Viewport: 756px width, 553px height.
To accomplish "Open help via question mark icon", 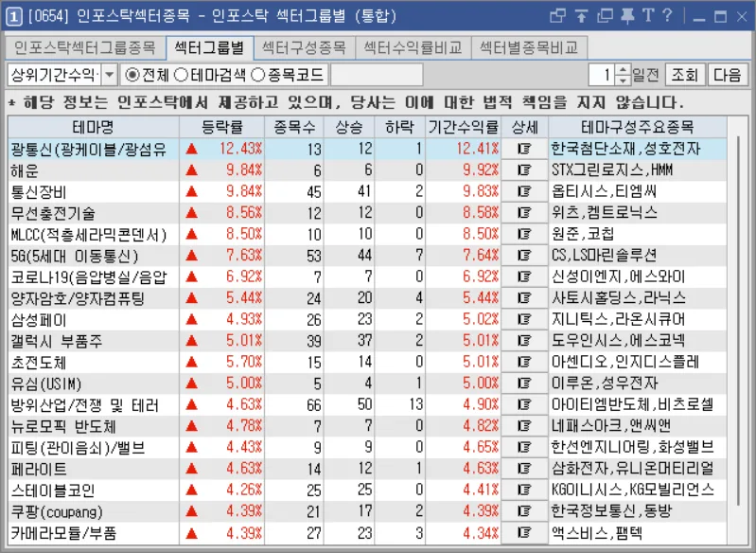I will (667, 16).
